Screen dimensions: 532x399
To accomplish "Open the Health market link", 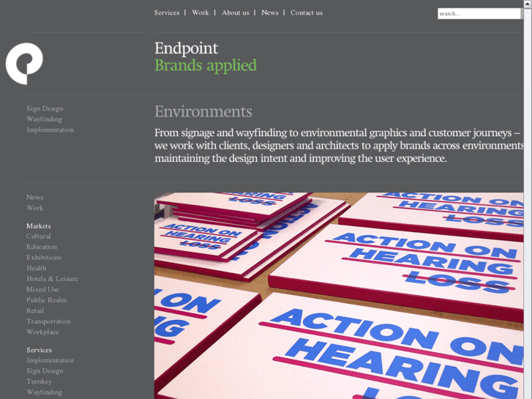I will coord(37,268).
